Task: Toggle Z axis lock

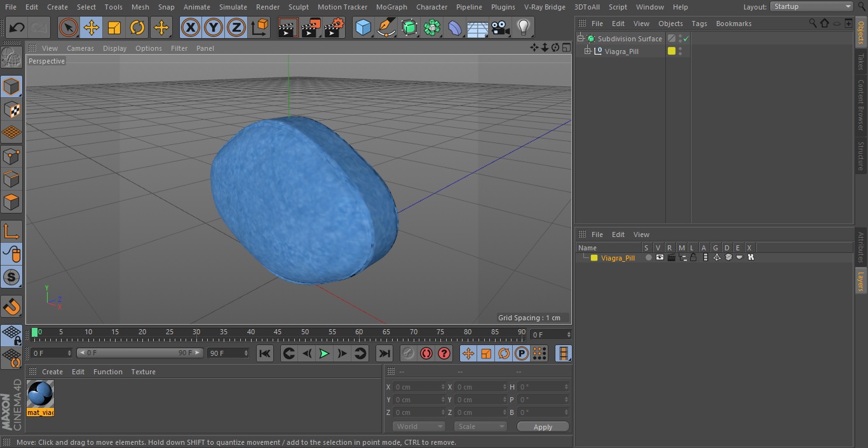Action: [x=236, y=27]
